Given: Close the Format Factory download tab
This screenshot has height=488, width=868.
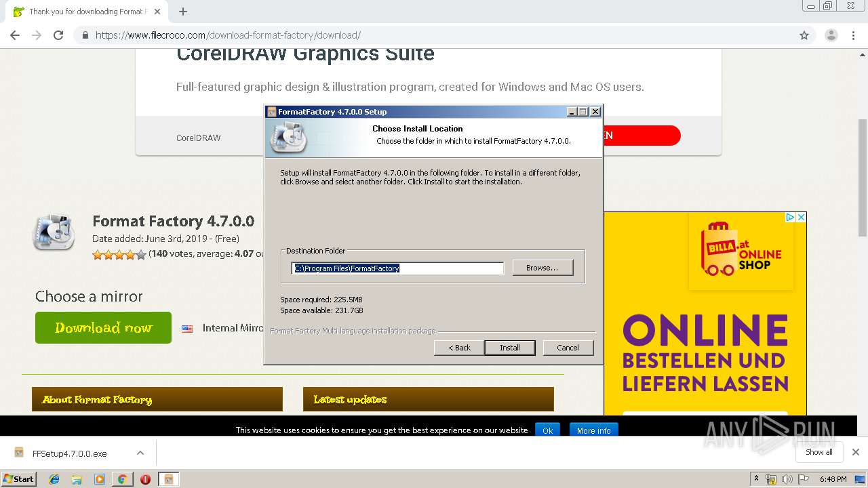Looking at the screenshot, I should (x=157, y=12).
